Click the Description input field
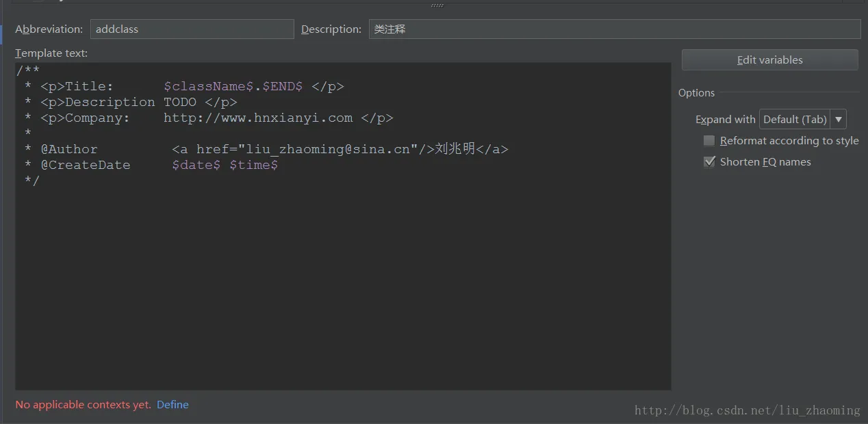The height and width of the screenshot is (424, 868). coord(614,29)
